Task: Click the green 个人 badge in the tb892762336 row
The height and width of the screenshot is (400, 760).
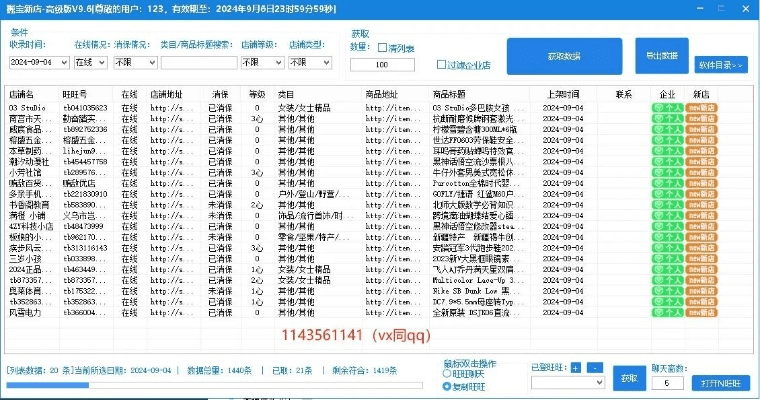Action: [667, 129]
